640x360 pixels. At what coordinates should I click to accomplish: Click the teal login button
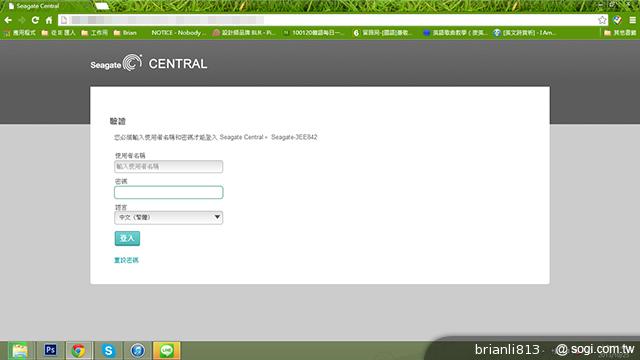[x=127, y=238]
